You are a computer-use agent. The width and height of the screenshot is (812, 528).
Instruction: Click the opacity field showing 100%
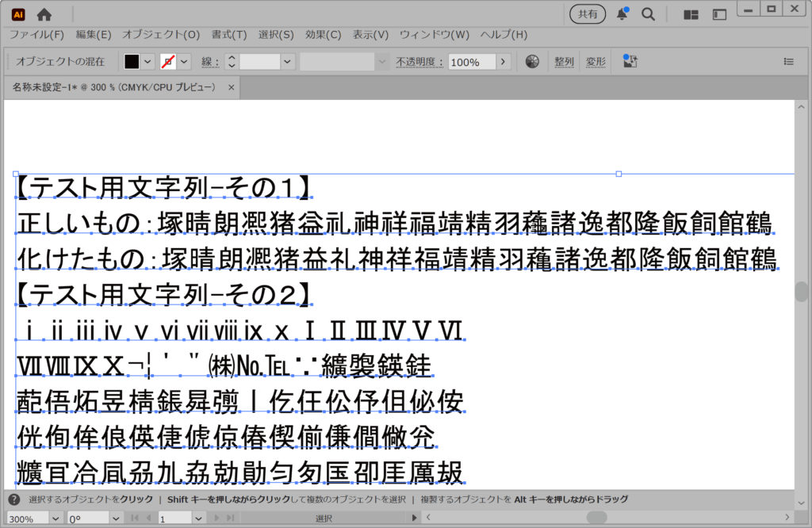[472, 62]
